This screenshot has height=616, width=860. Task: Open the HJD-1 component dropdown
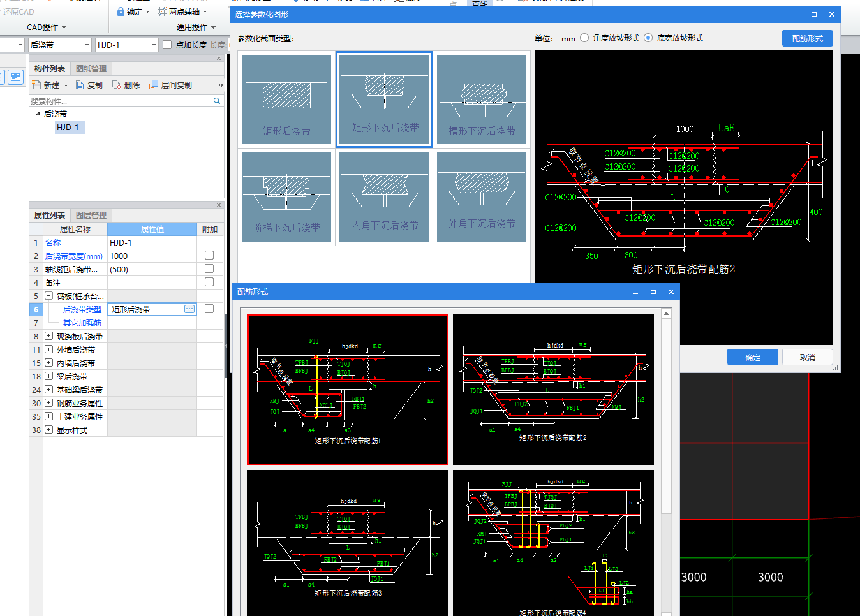pyautogui.click(x=154, y=45)
